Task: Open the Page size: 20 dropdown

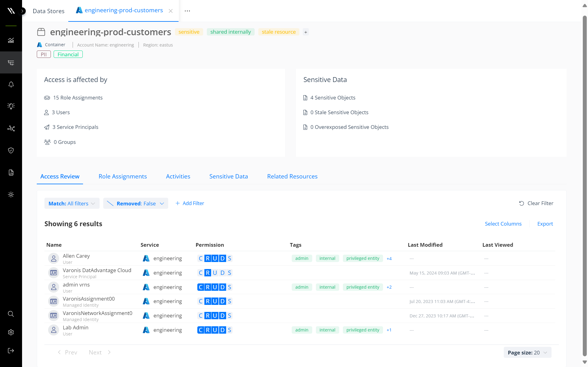Action: tap(527, 353)
